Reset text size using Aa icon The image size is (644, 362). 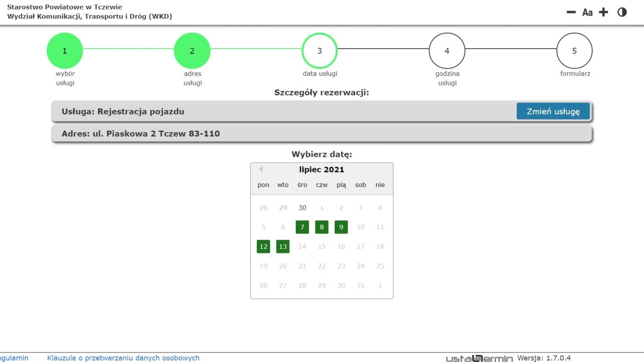587,12
